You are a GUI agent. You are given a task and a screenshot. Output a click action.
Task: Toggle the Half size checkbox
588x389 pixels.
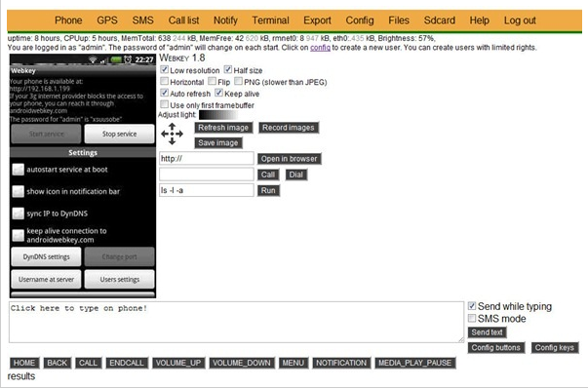pyautogui.click(x=227, y=69)
